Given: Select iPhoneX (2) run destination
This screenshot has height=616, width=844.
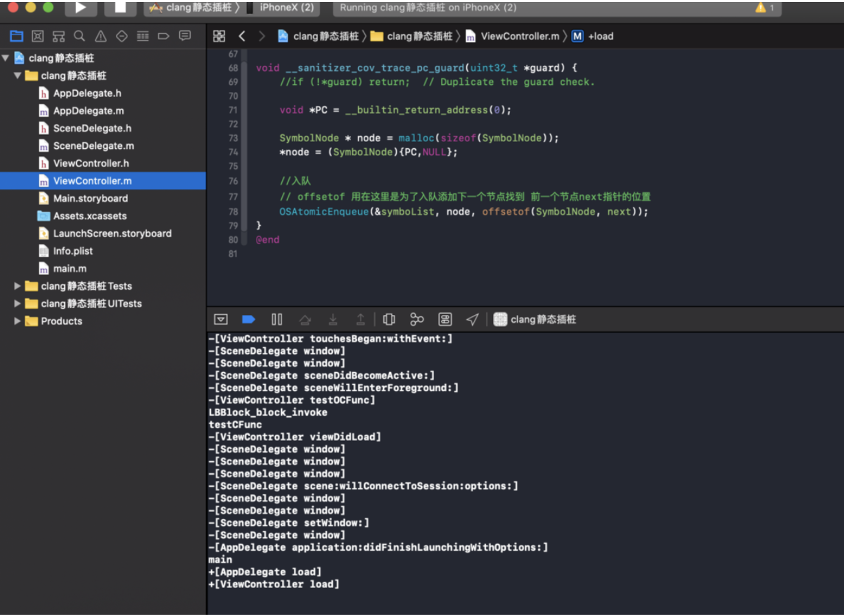Looking at the screenshot, I should pyautogui.click(x=286, y=8).
